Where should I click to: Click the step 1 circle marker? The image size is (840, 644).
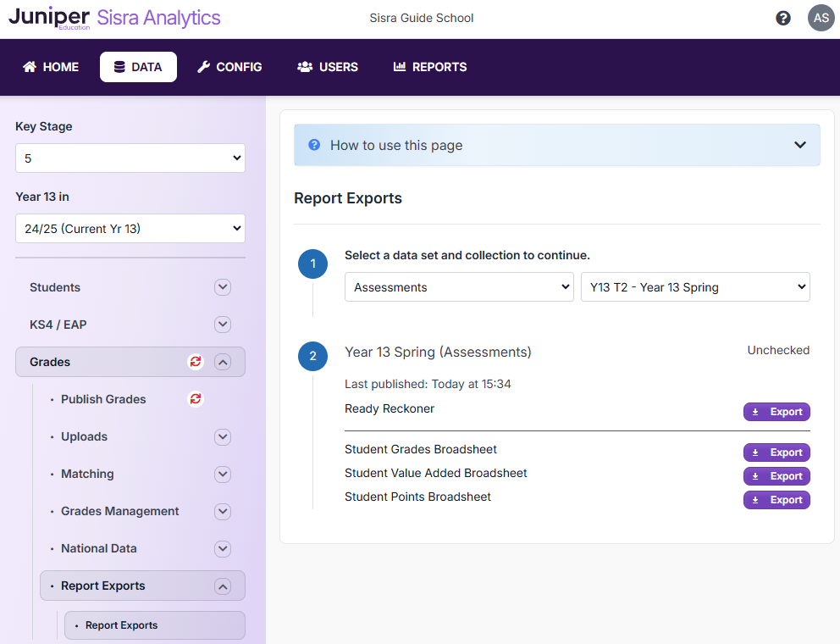pos(312,264)
